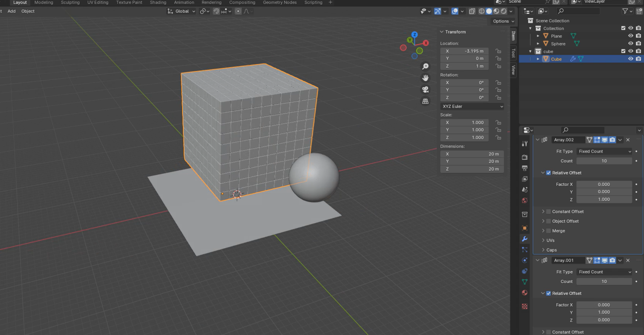Uncheck Relative Offset for Array.002

point(549,173)
